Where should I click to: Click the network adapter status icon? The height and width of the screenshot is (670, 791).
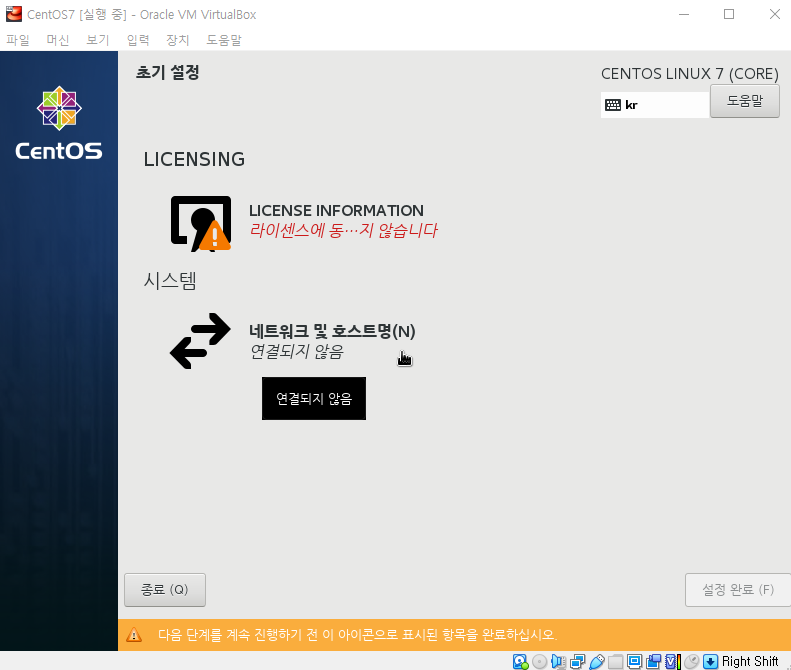(578, 661)
